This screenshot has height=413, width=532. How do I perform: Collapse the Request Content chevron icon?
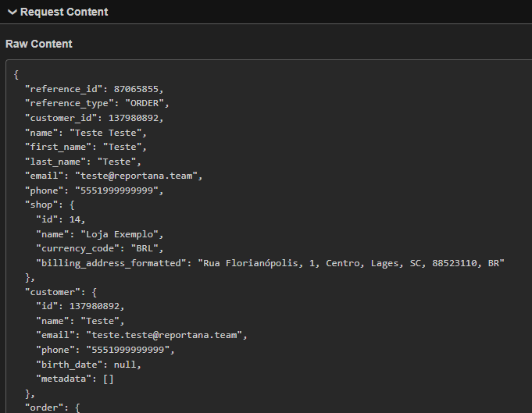12,12
